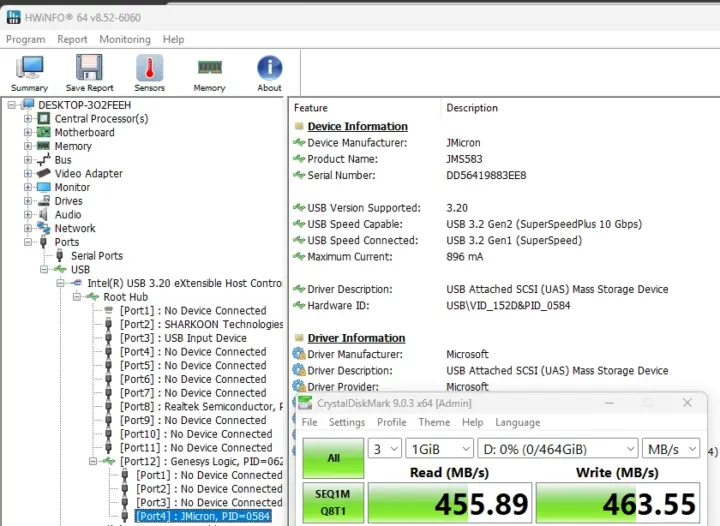Collapse the Root Hub node
The height and width of the screenshot is (526, 720).
(77, 297)
